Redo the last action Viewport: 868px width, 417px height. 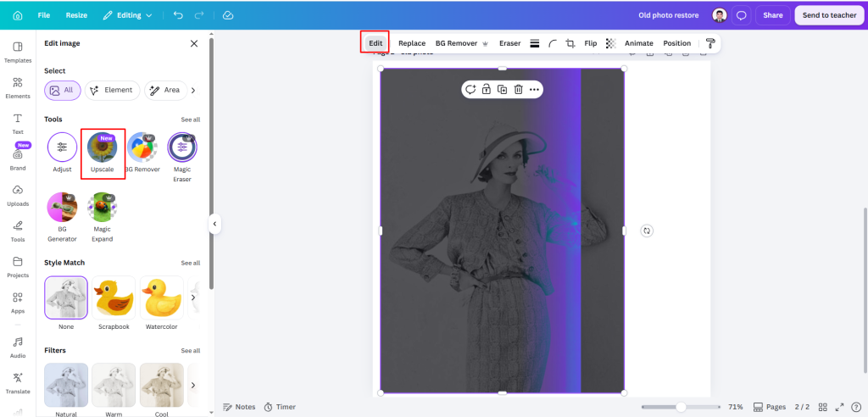[x=199, y=15]
